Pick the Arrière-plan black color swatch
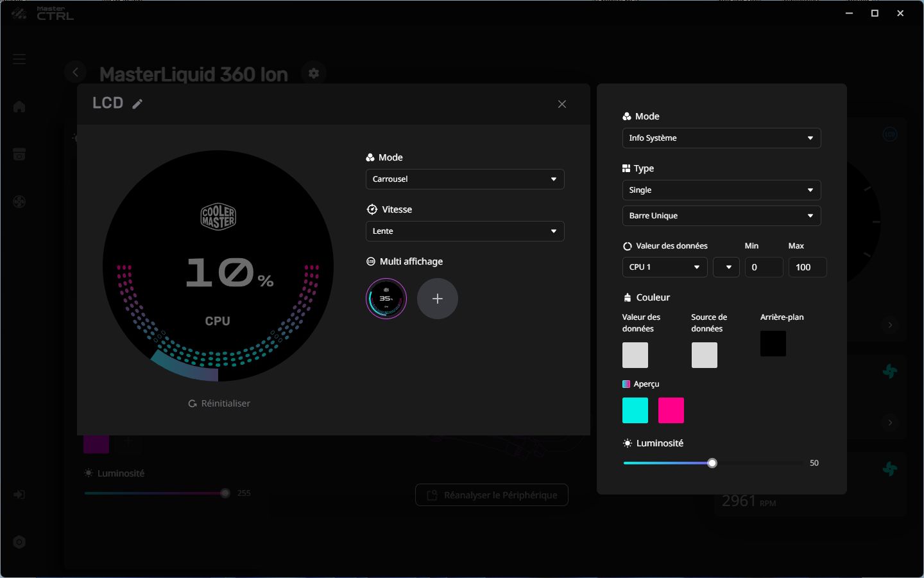The height and width of the screenshot is (578, 924). [x=773, y=344]
